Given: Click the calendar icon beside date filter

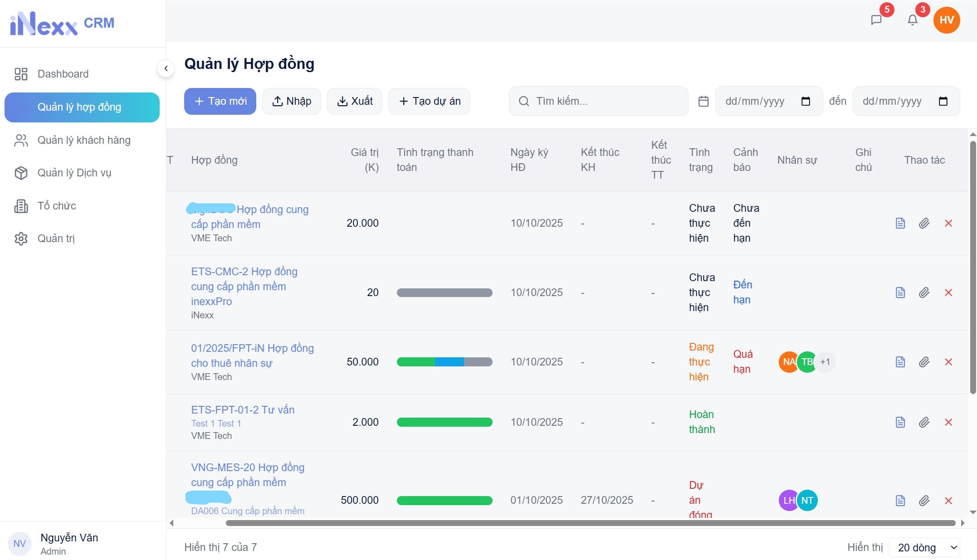Looking at the screenshot, I should coord(703,101).
